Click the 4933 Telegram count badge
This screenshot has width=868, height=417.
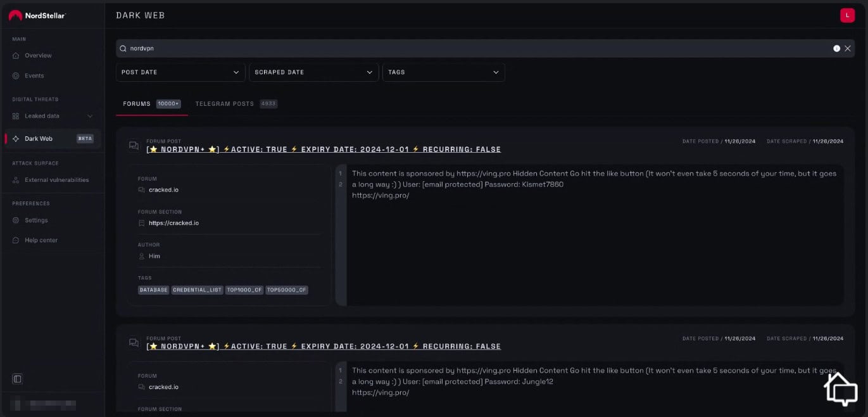(268, 104)
